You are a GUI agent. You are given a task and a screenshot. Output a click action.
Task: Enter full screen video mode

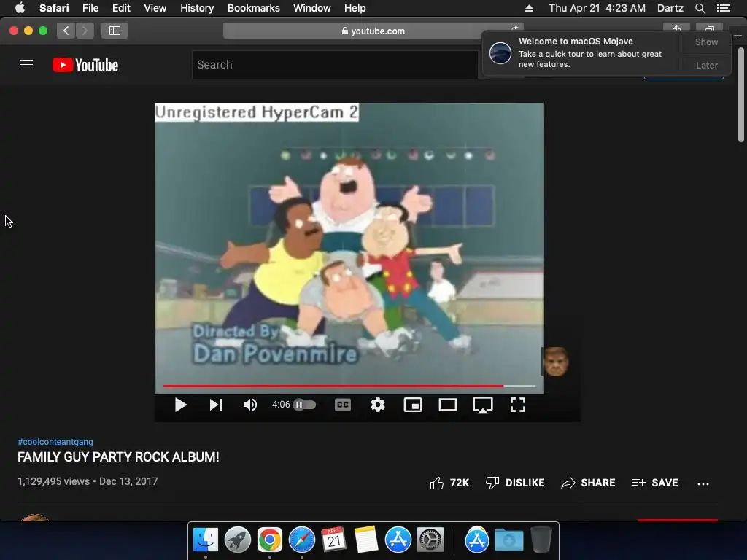[518, 405]
